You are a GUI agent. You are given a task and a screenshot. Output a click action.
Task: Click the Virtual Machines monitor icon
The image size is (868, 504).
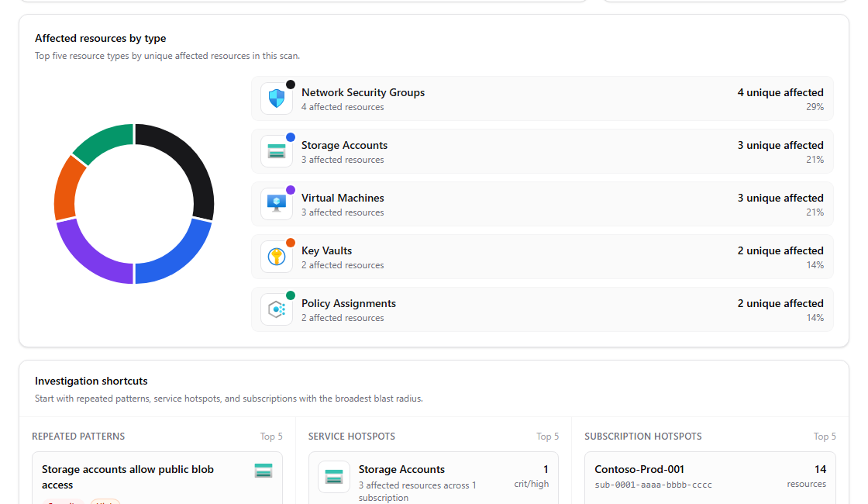[277, 204]
